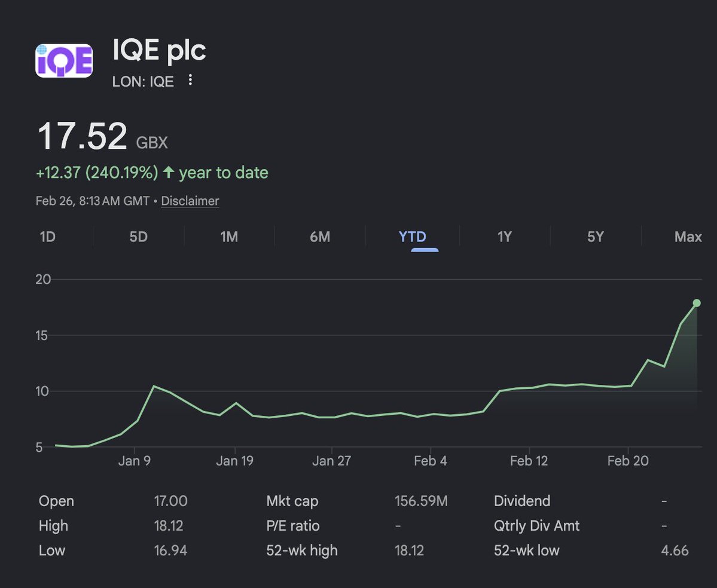Click the 20 y-axis label
717x588 pixels.
[44, 279]
